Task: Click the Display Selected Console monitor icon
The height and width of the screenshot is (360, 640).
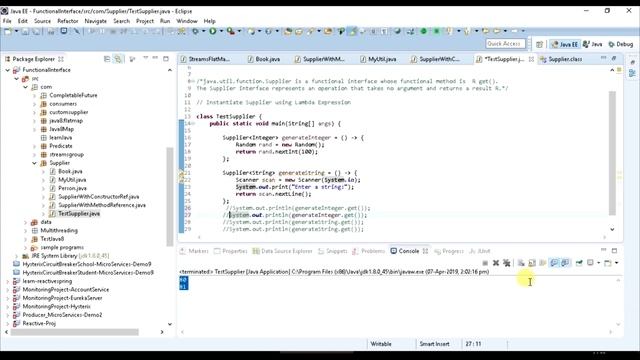Action: [x=590, y=263]
